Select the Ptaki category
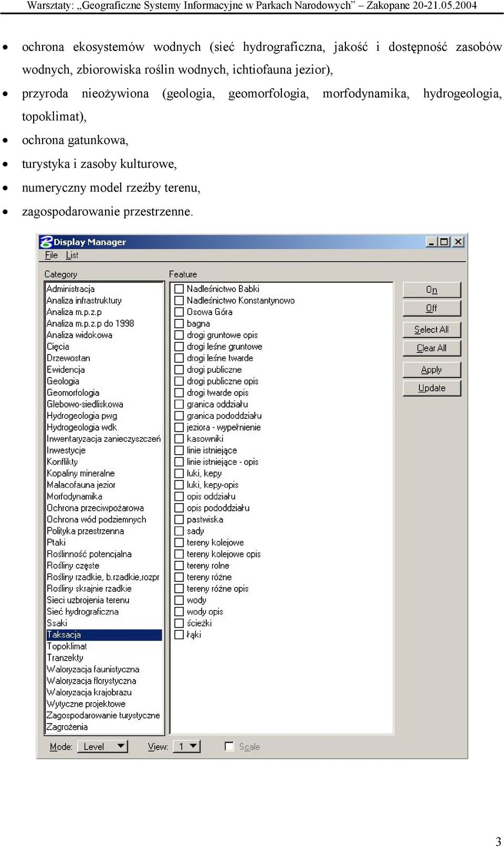The height and width of the screenshot is (847, 504). click(x=56, y=543)
